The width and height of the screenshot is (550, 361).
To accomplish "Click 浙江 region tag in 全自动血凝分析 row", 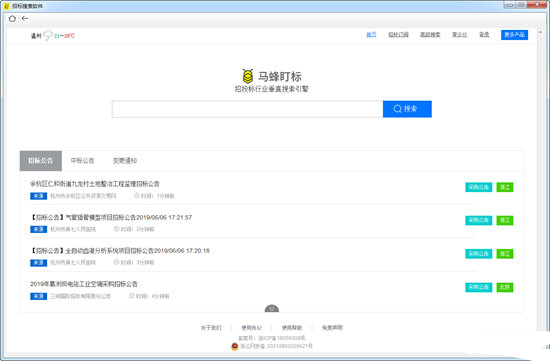I will coord(505,254).
